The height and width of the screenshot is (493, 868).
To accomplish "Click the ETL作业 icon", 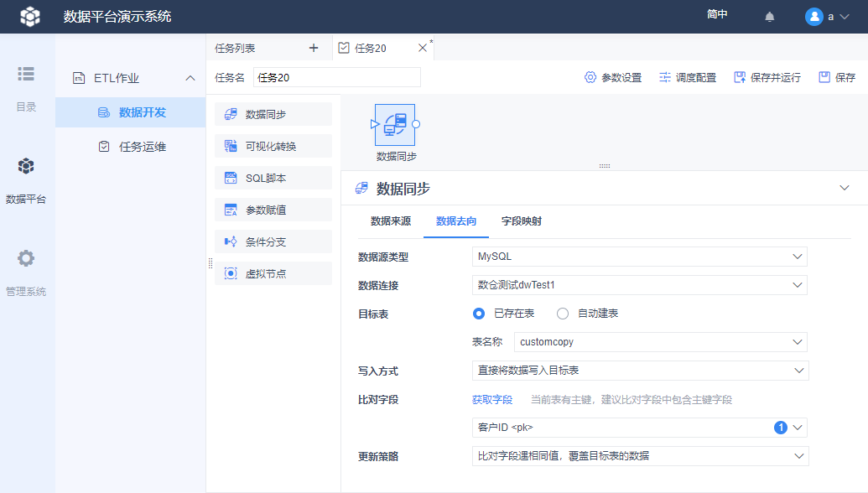I will 79,78.
